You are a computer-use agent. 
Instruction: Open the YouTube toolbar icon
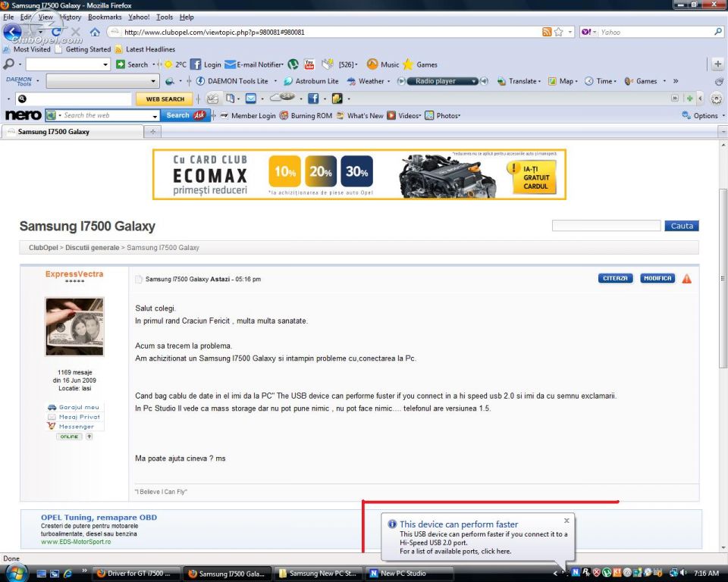309,64
